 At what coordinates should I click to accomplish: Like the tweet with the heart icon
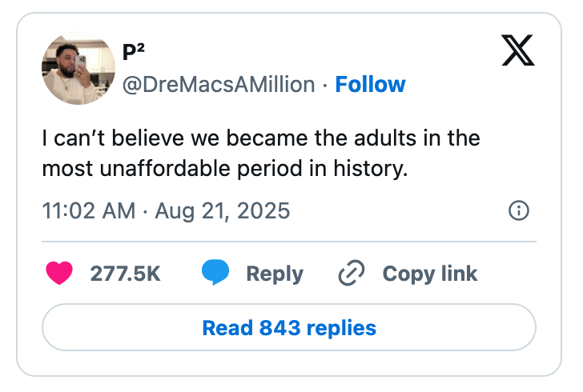tap(59, 274)
